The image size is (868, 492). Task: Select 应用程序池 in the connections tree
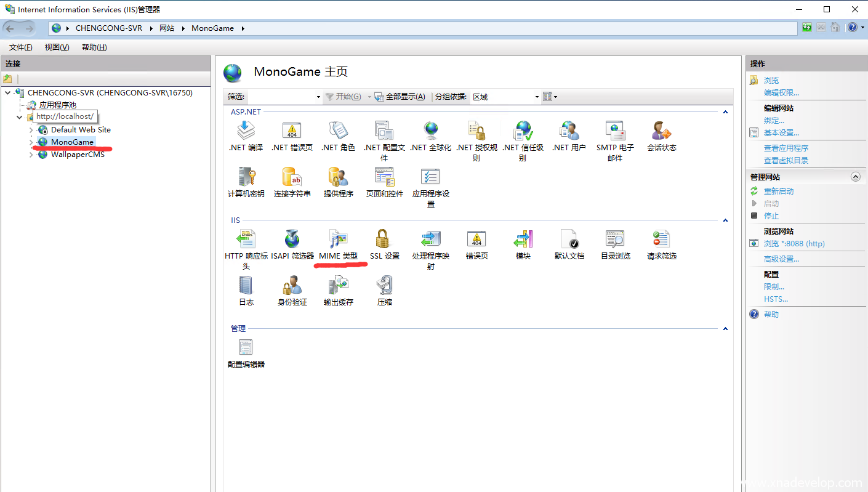[x=57, y=105]
